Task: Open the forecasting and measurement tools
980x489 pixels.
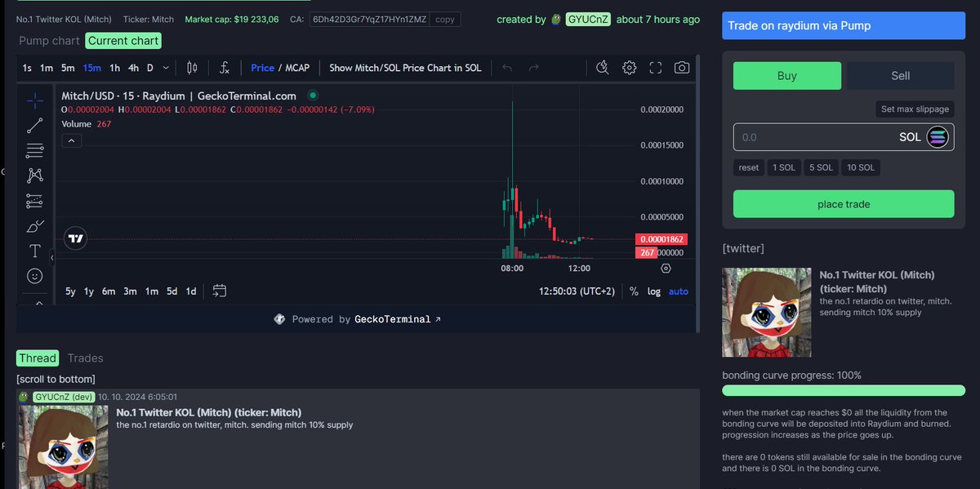Action: point(34,200)
